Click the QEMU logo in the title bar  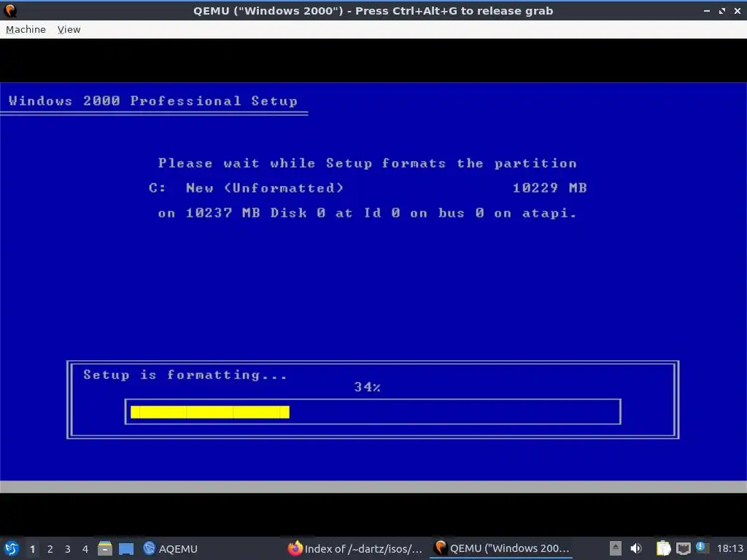click(10, 10)
